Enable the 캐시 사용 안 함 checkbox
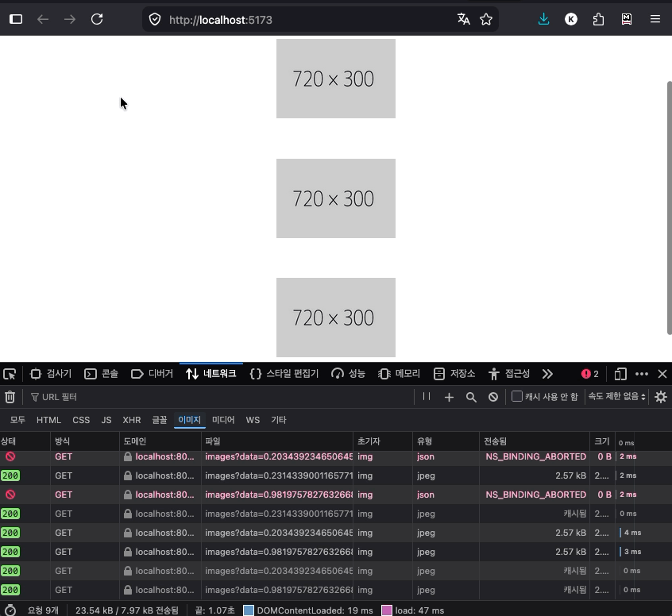 pos(516,396)
